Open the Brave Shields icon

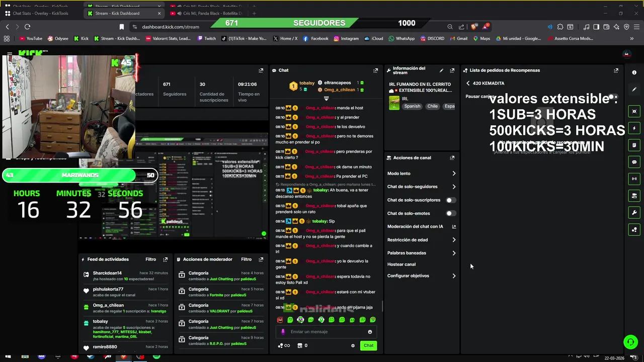tap(474, 27)
